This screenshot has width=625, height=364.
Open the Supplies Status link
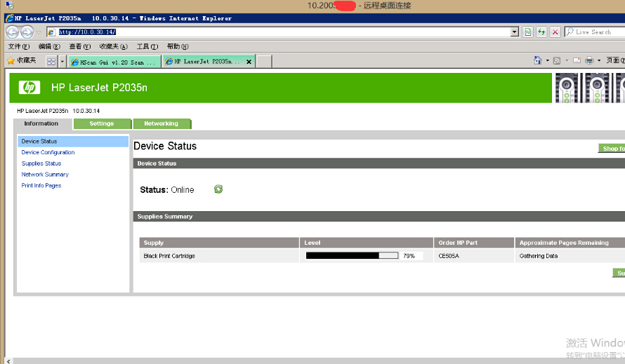(41, 163)
